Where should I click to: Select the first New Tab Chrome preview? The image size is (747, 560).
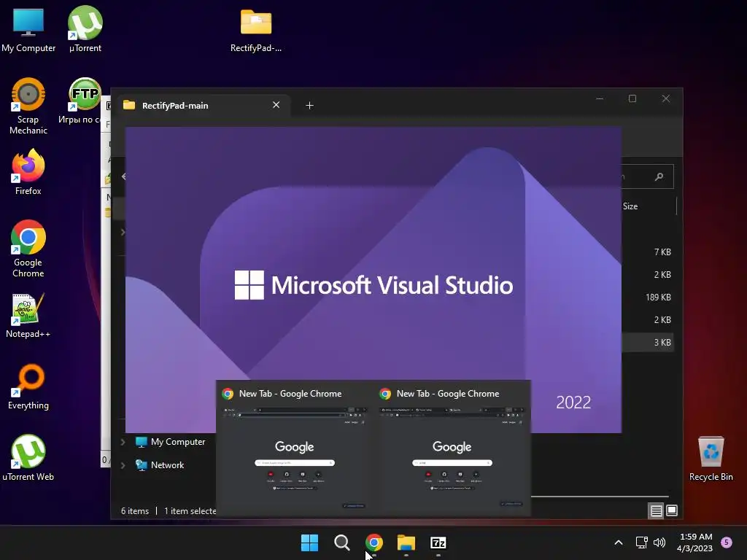pyautogui.click(x=295, y=449)
